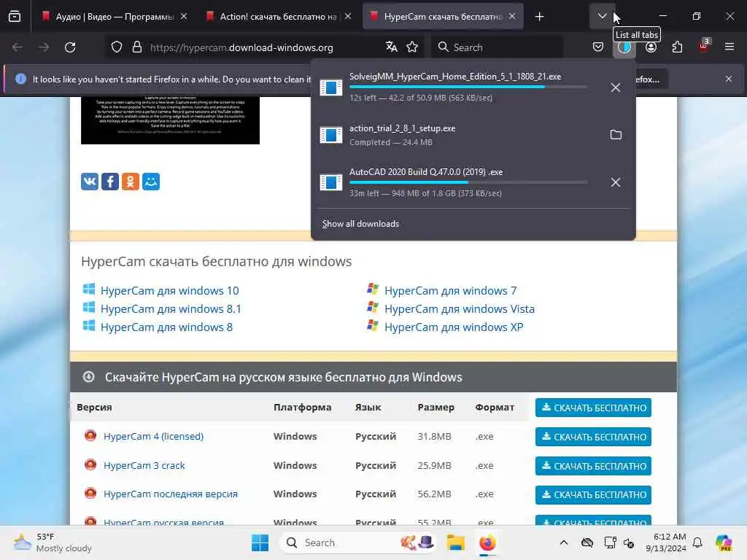The width and height of the screenshot is (747, 560).
Task: Open folder containing action_trial_2_8_1_setup.exe
Action: click(616, 135)
